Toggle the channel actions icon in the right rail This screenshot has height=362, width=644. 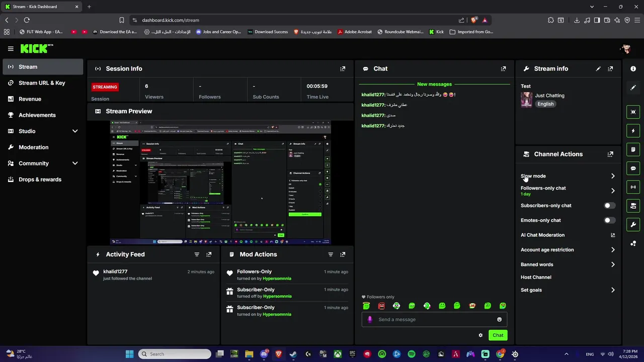(x=633, y=206)
